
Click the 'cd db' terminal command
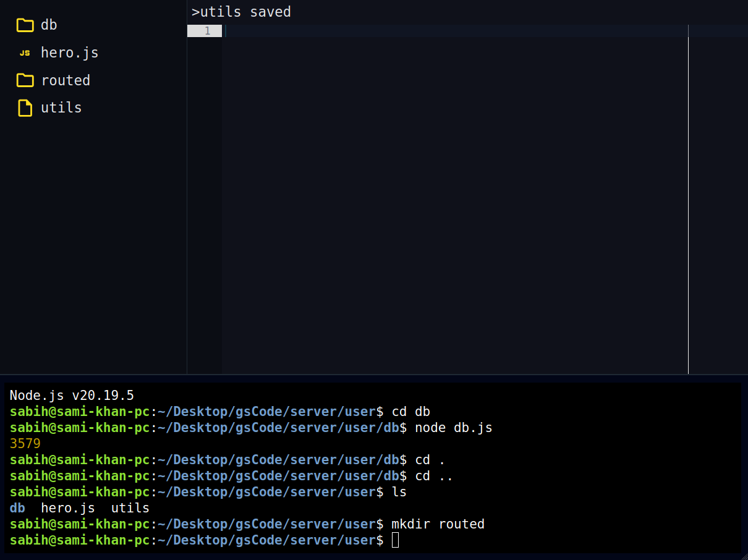tap(411, 412)
